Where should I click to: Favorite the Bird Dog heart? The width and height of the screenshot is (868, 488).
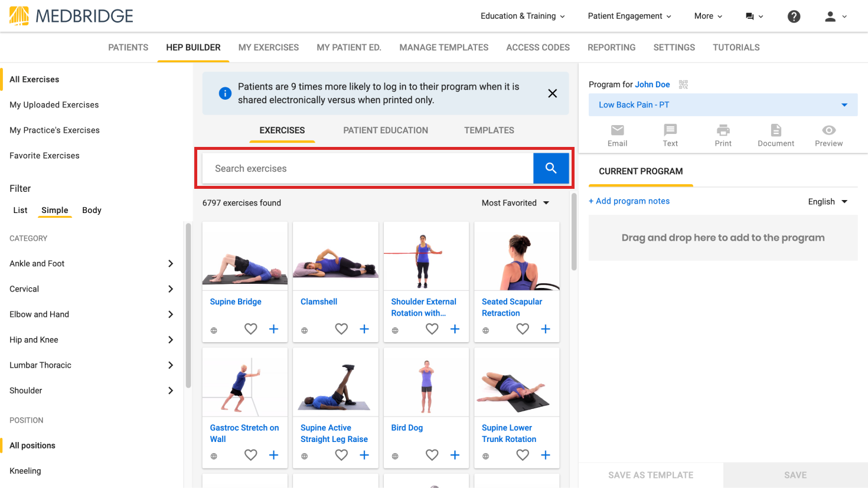[x=432, y=455]
